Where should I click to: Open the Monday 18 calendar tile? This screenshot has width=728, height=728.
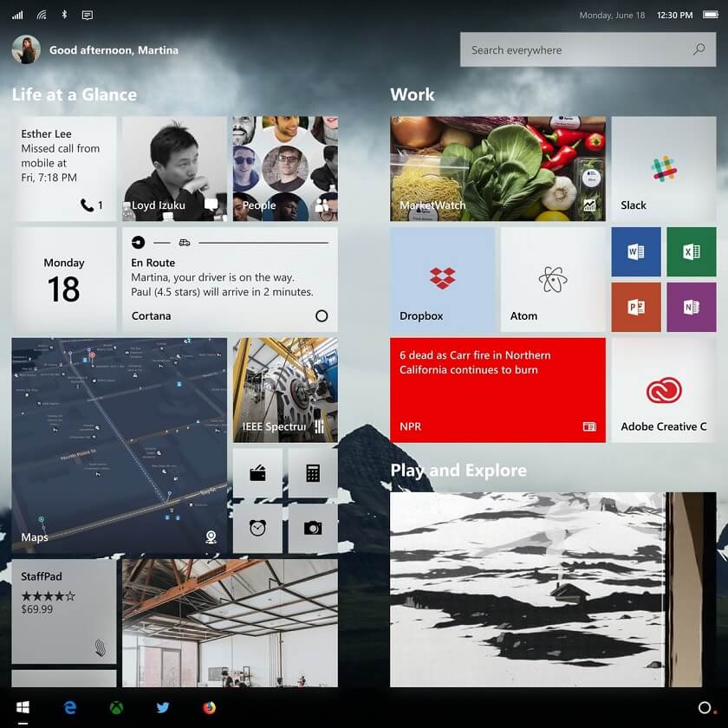[64, 279]
